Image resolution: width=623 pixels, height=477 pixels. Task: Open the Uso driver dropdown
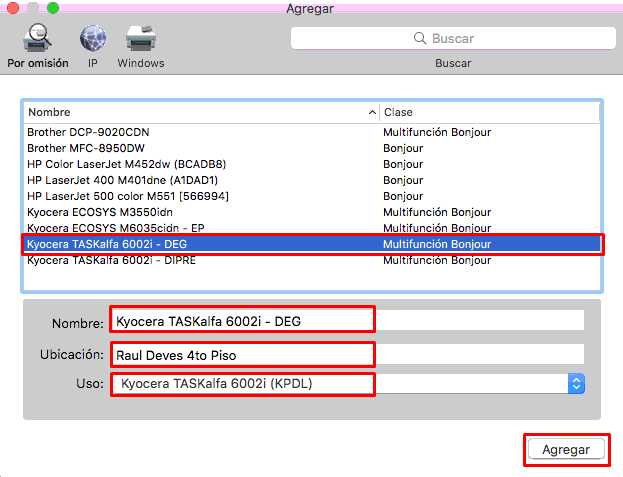coord(348,384)
